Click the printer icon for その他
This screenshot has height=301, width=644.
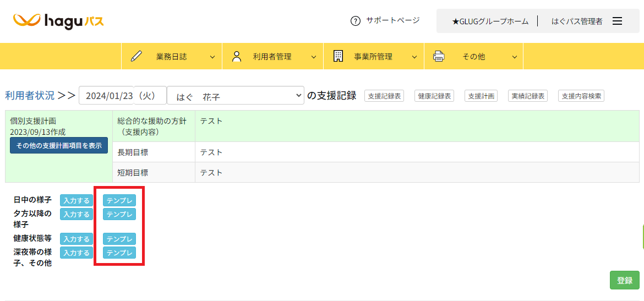(x=439, y=56)
